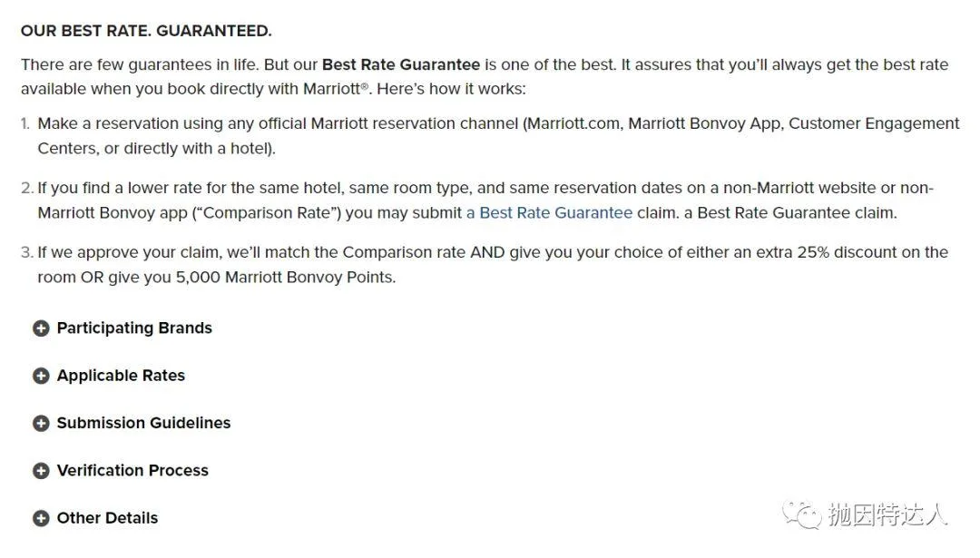Viewport: 980px width, 558px height.
Task: Expand the Other Details section label
Action: pyautogui.click(x=107, y=518)
